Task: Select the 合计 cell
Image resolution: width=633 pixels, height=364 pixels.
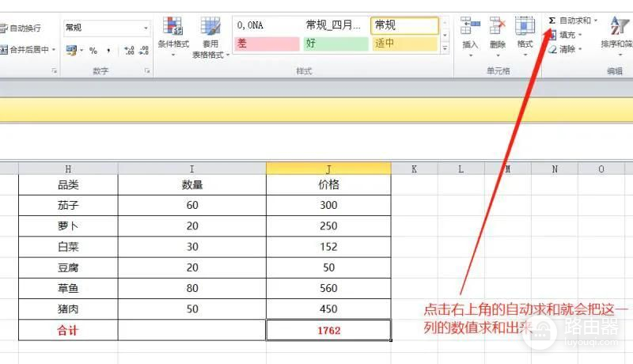Action: [x=68, y=330]
